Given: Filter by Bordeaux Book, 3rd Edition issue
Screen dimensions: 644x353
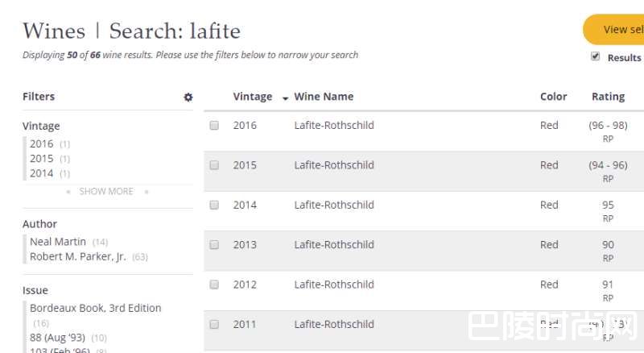Looking at the screenshot, I should pyautogui.click(x=95, y=308).
